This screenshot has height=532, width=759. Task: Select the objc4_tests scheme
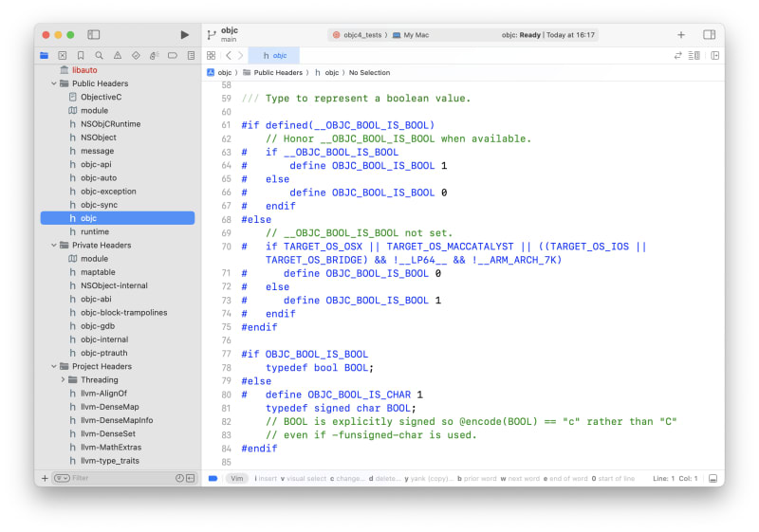[357, 35]
